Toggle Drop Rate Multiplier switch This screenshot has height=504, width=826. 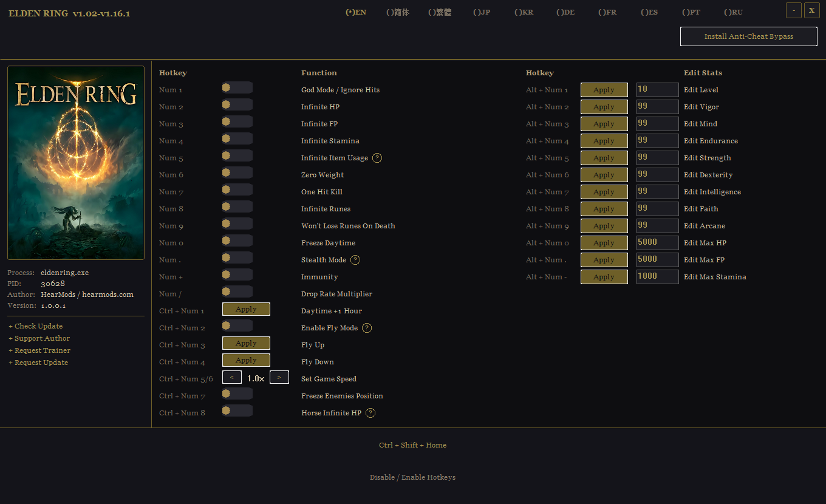(237, 292)
